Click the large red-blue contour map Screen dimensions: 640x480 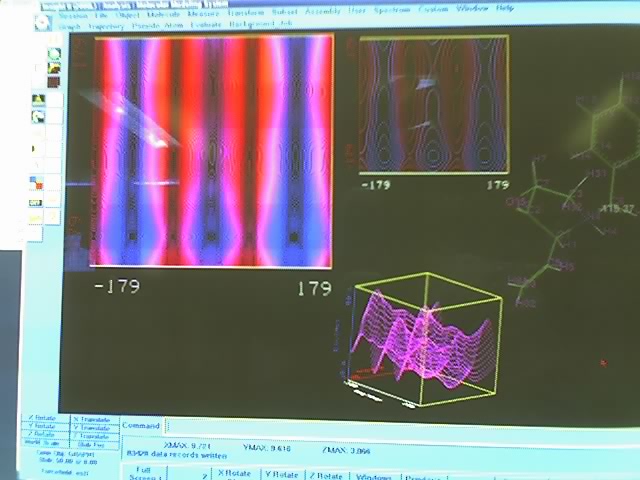[213, 151]
